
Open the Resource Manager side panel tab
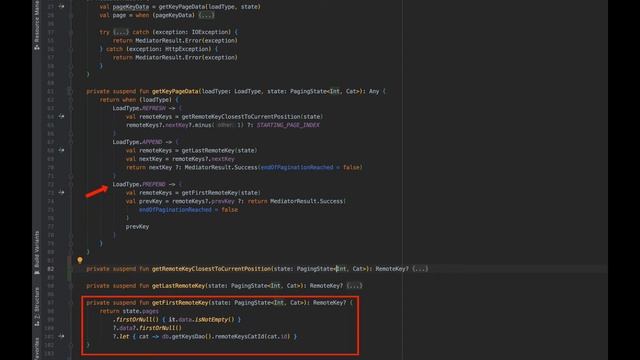[x=37, y=24]
